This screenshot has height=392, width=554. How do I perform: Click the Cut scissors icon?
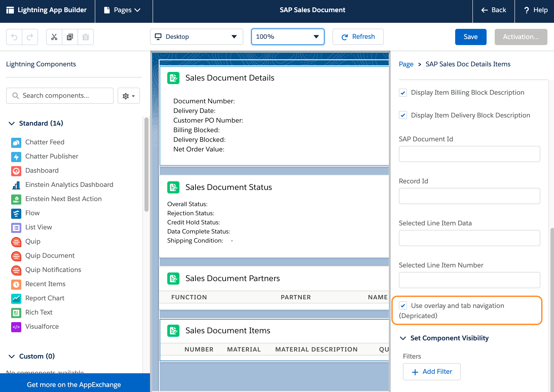click(54, 37)
